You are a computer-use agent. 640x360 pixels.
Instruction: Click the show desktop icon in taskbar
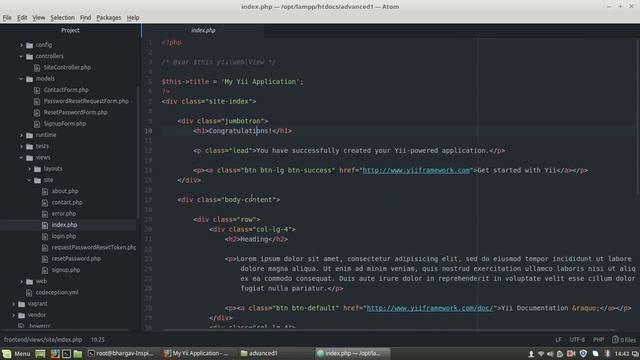tap(40, 353)
